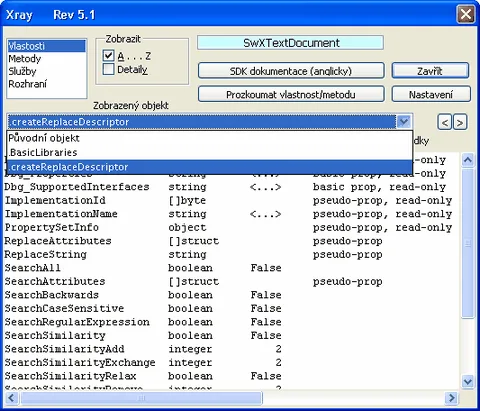Click the Prozkoumat vlastnost/metodu button
Viewport: 480px width, 411px height.
click(x=291, y=94)
